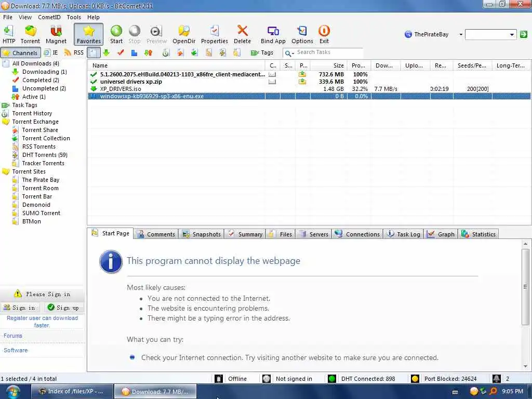The width and height of the screenshot is (532, 399).
Task: Open the Software link
Action: click(16, 350)
